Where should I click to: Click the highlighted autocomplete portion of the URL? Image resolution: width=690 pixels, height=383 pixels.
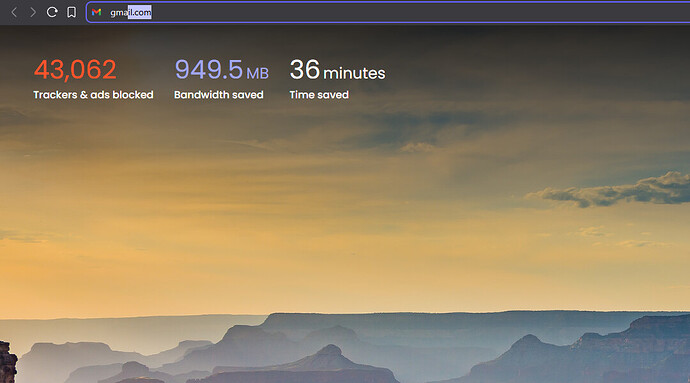point(139,12)
